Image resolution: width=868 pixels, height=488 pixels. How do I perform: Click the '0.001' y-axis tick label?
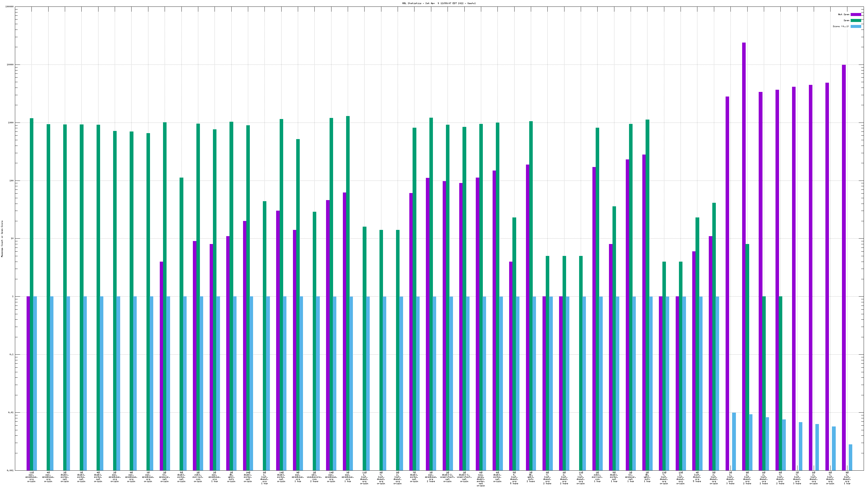coord(10,470)
